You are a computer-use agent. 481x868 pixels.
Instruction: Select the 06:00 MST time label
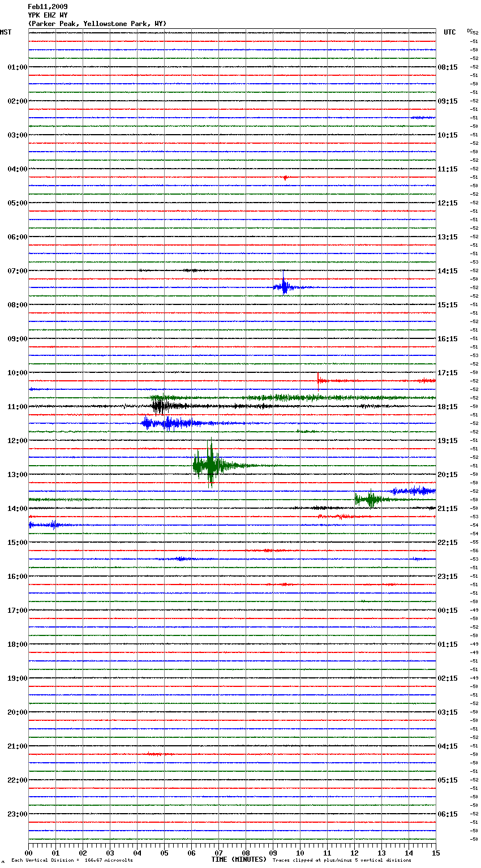coord(17,237)
